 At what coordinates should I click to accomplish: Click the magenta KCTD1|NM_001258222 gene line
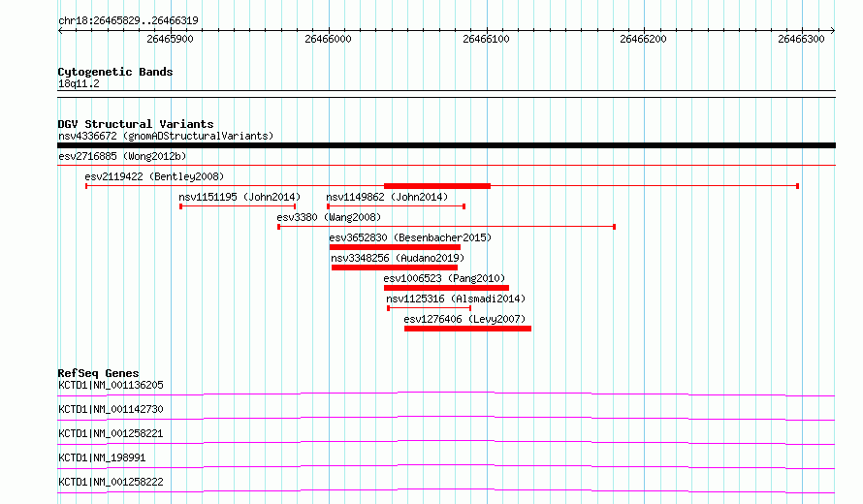[446, 490]
